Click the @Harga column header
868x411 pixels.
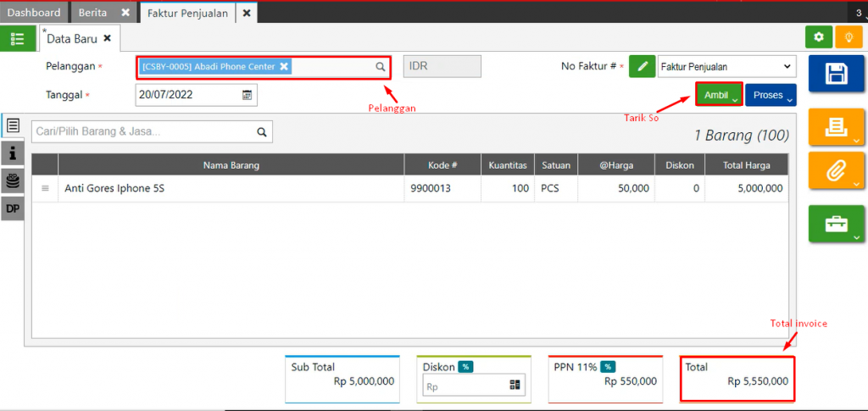[x=617, y=165]
